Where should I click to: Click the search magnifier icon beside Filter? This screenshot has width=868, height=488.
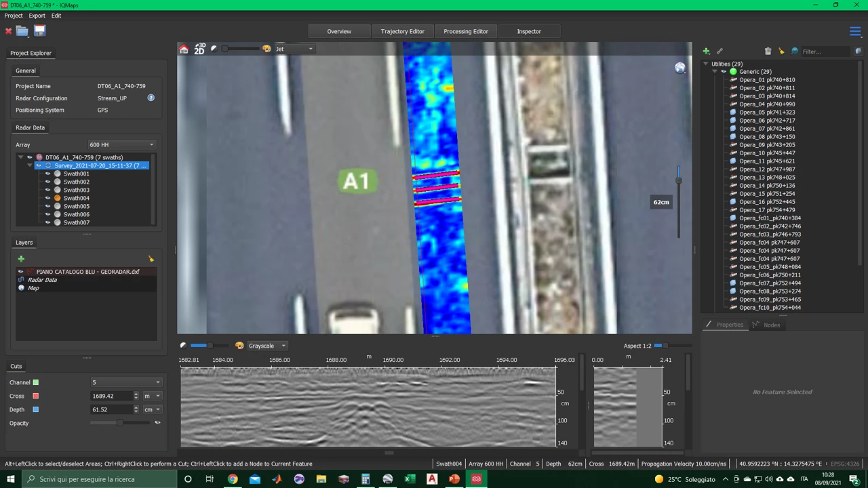click(x=795, y=52)
